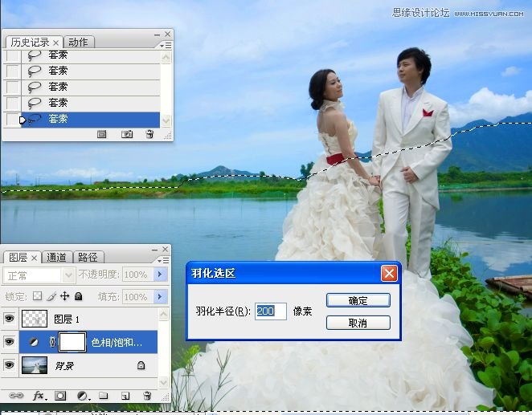Click the link layers chain icon
Viewport: 532px width, 415px height.
coord(16,396)
